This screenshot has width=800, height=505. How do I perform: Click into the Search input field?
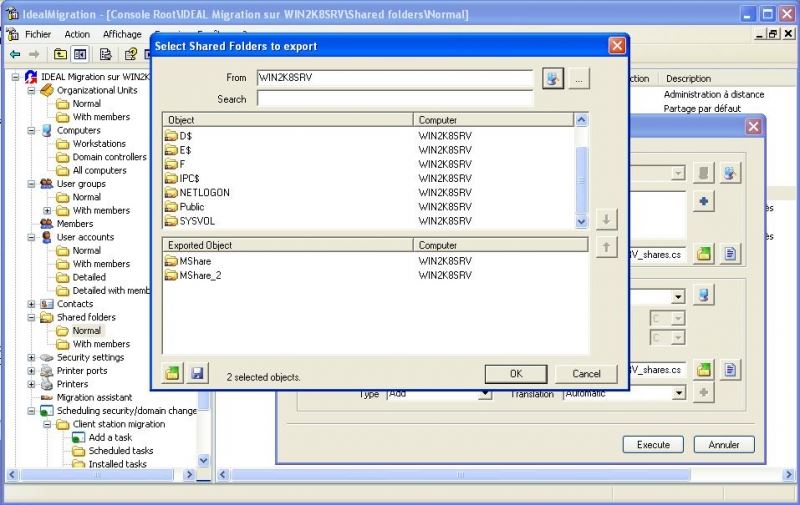(x=395, y=99)
